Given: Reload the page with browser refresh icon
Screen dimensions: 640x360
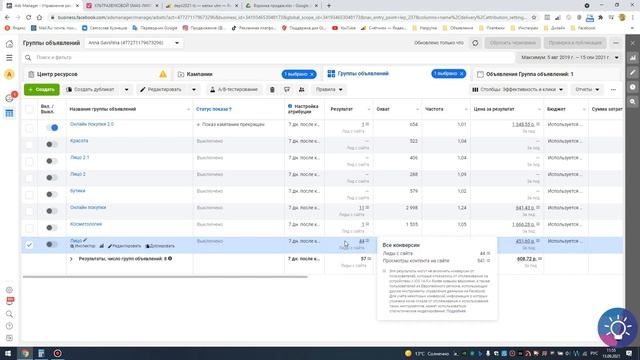Looking at the screenshot, I should pos(29,18).
